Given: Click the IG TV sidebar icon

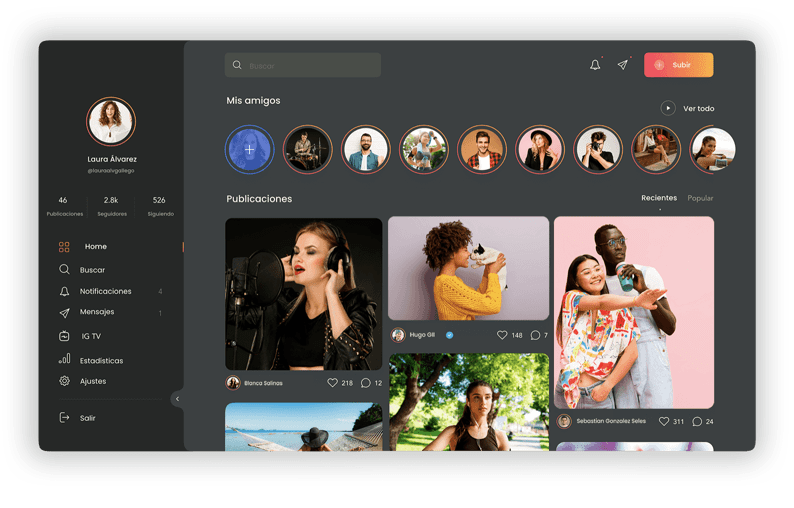Looking at the screenshot, I should tap(64, 336).
